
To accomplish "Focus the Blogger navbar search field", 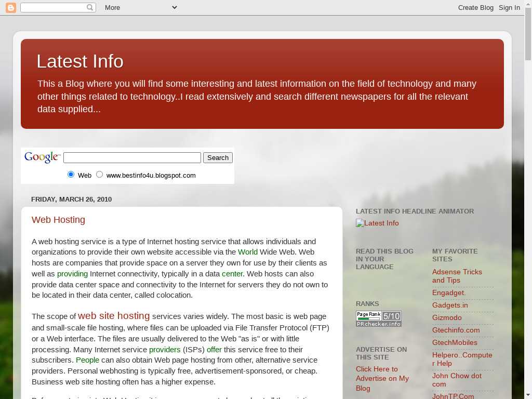I will (53, 7).
